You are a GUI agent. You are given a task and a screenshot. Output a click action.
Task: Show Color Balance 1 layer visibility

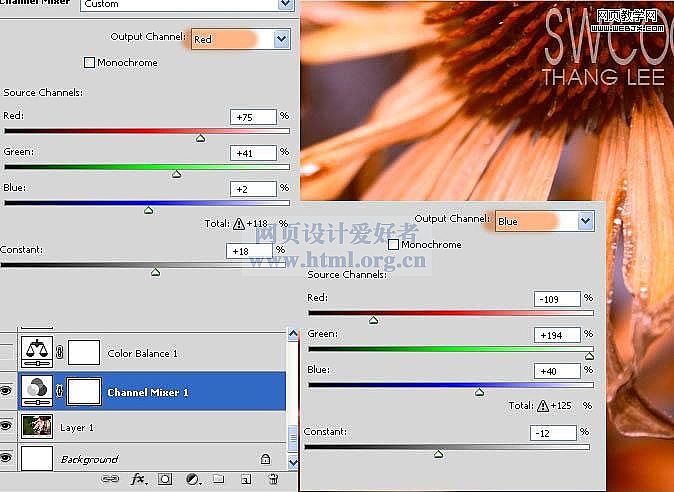(x=6, y=352)
